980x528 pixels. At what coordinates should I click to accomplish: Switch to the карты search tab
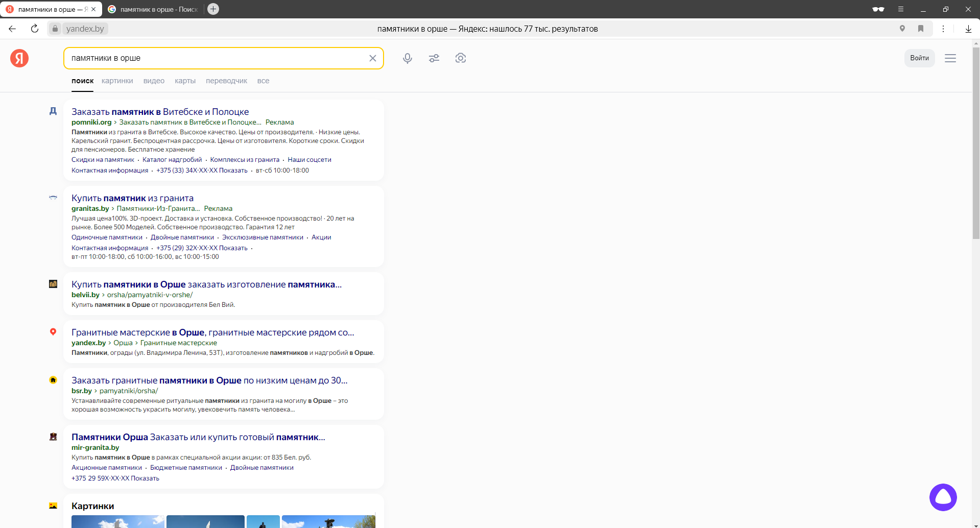tap(185, 81)
